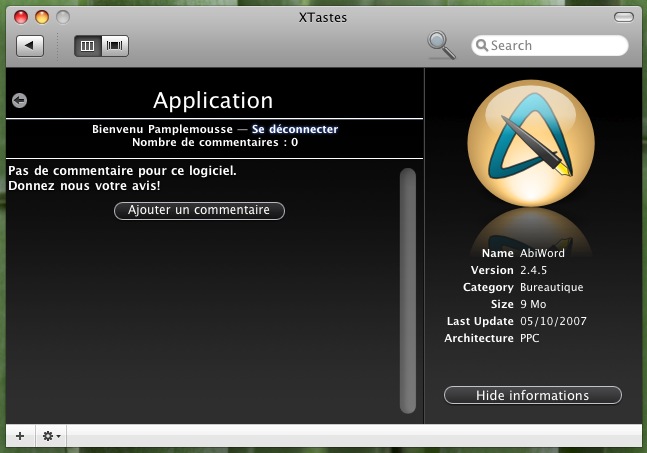
Task: Click the plus add button
Action: (20, 436)
